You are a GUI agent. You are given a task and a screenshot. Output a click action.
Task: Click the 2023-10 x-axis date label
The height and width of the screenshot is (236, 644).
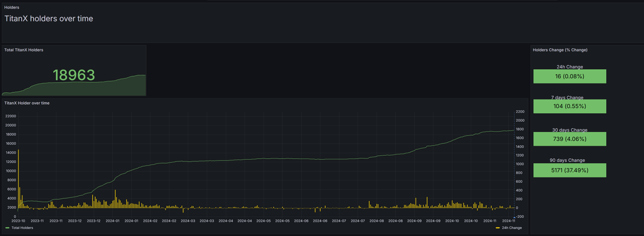18,220
